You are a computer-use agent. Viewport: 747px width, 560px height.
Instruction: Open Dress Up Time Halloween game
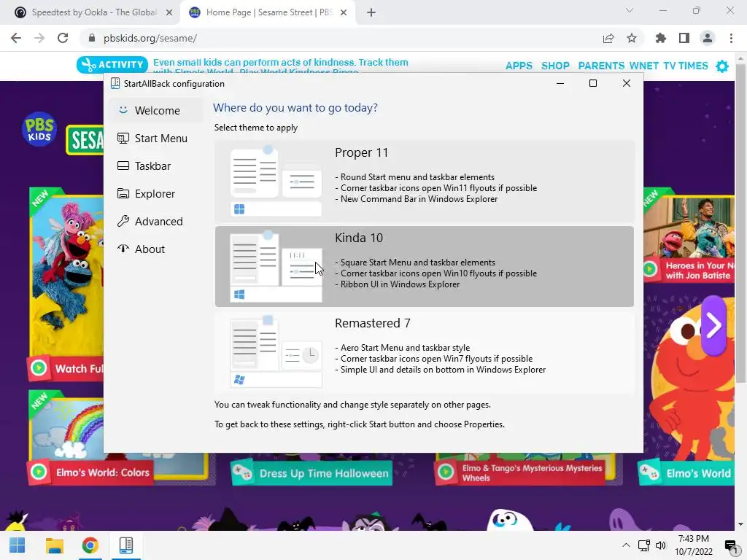click(x=312, y=473)
